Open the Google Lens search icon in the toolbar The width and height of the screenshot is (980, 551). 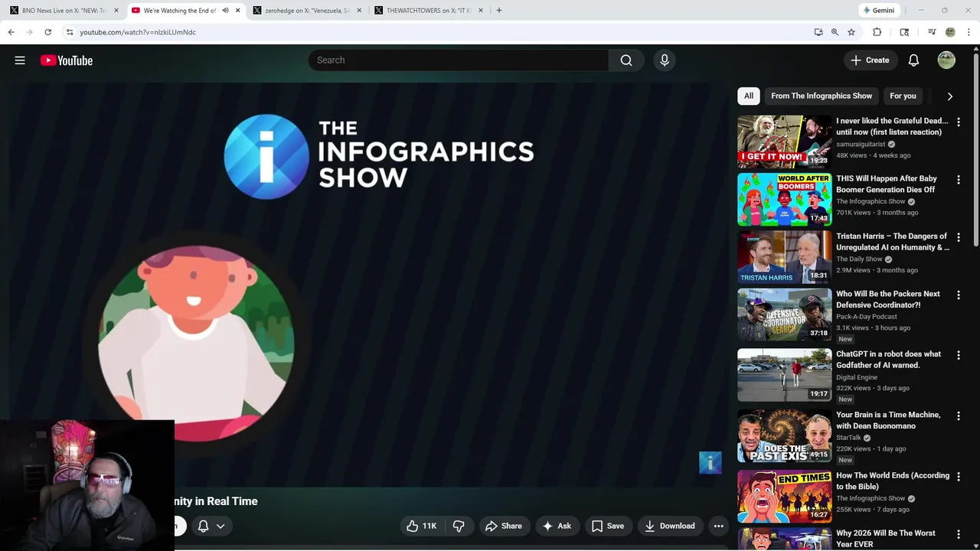tap(904, 32)
